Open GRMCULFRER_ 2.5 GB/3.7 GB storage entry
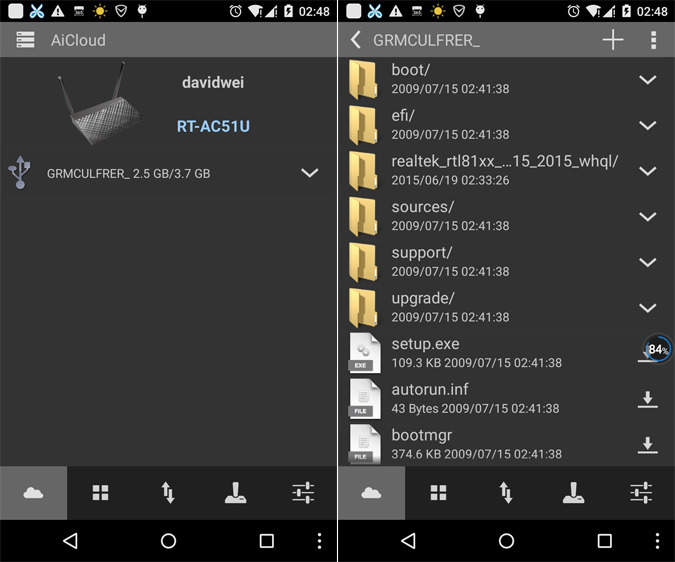 click(168, 173)
